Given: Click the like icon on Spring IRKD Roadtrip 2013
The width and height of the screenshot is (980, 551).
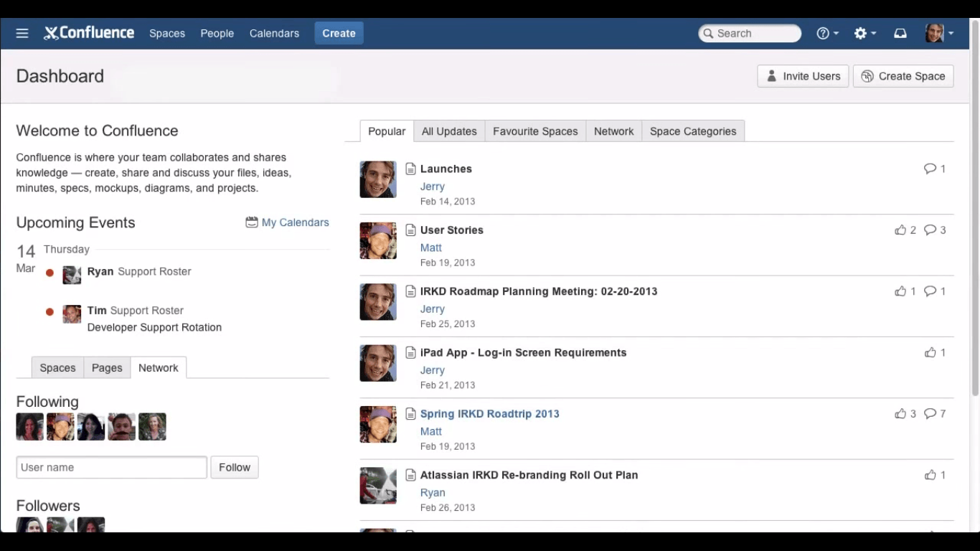Looking at the screenshot, I should (900, 413).
